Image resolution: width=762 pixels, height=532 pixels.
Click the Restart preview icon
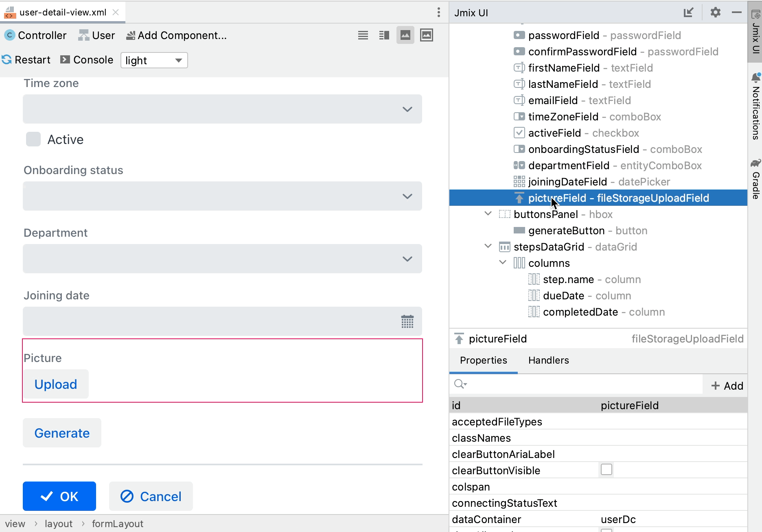[7, 60]
